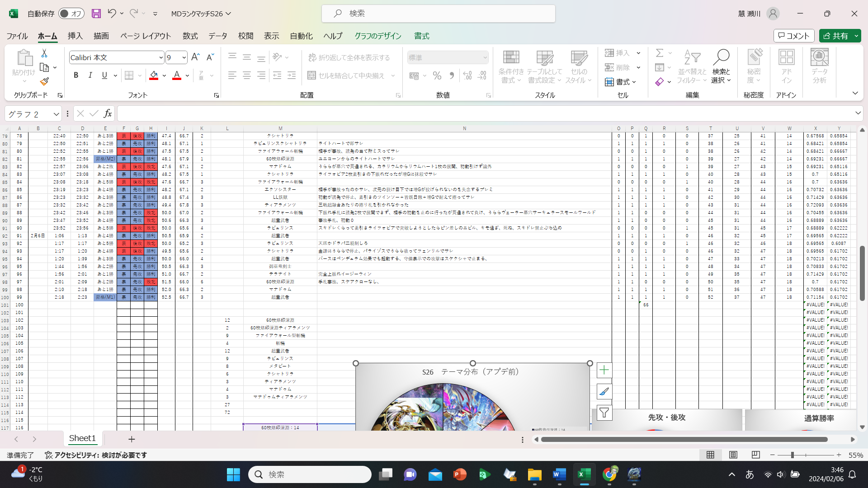Align text left
868x488 pixels.
click(x=232, y=75)
